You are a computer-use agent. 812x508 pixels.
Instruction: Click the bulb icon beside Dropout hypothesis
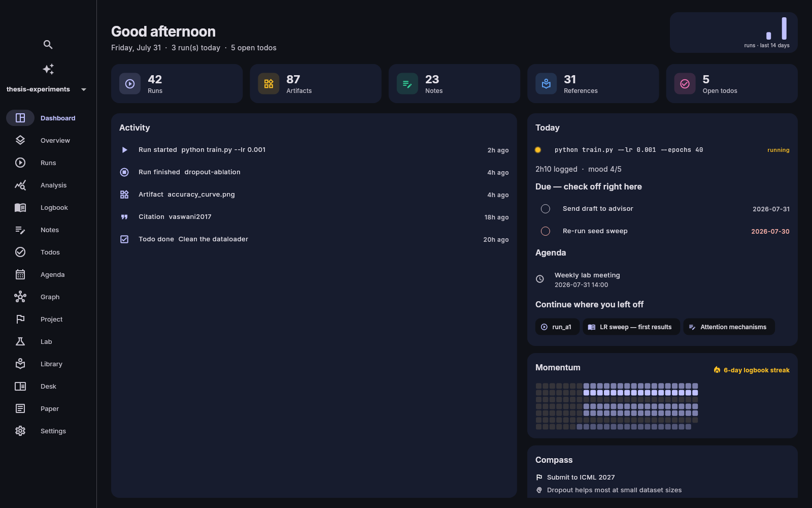pyautogui.click(x=539, y=490)
